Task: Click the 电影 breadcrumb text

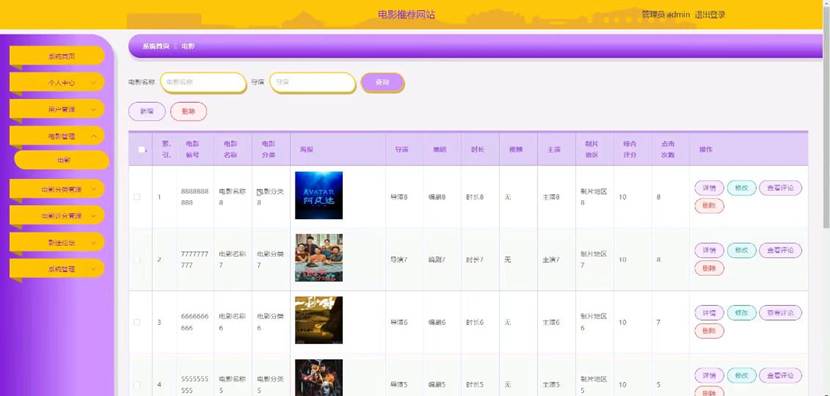Action: click(x=188, y=47)
